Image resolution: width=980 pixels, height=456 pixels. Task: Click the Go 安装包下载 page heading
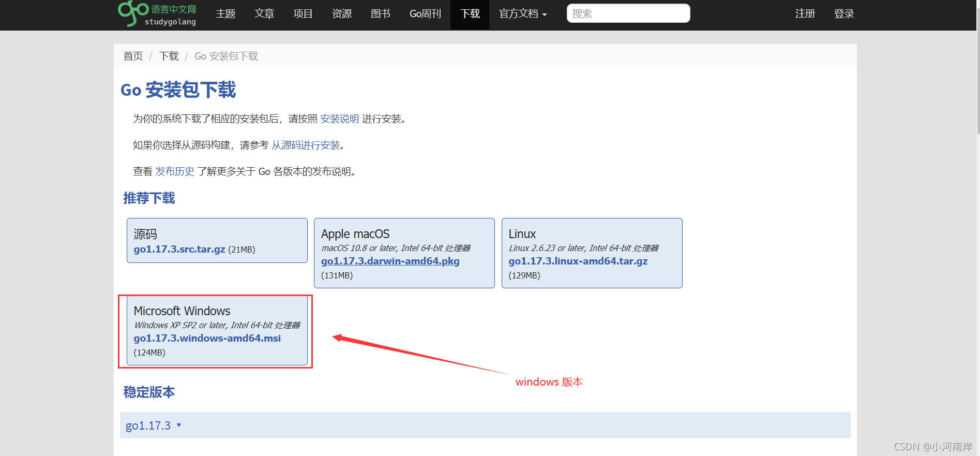click(x=178, y=90)
